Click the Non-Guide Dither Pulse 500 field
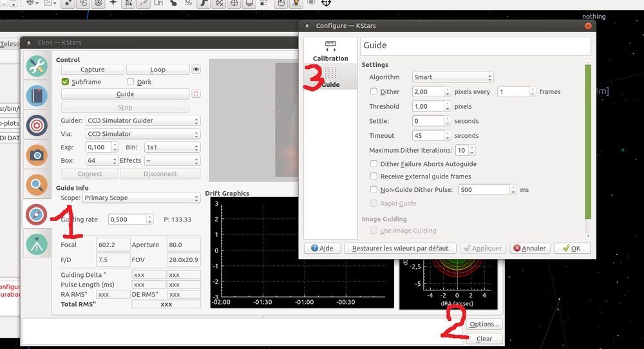The width and height of the screenshot is (644, 349). point(484,190)
